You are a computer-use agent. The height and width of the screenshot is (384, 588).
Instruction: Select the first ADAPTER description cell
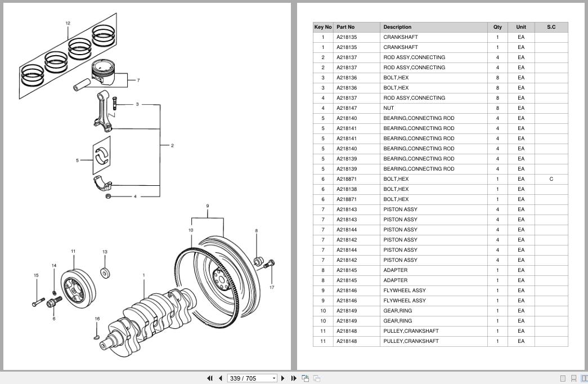[433, 270]
